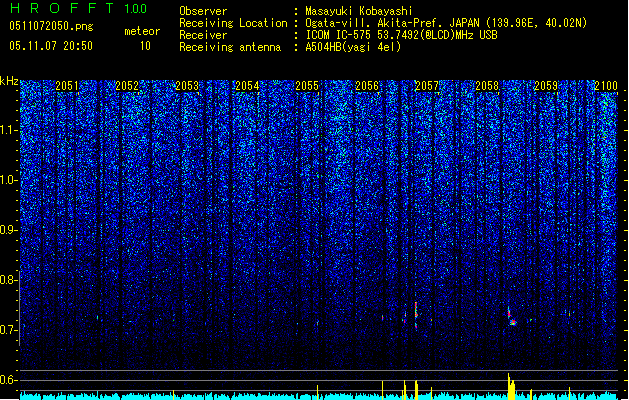
Task: Click the 2054 time marker
Action: coord(247,85)
